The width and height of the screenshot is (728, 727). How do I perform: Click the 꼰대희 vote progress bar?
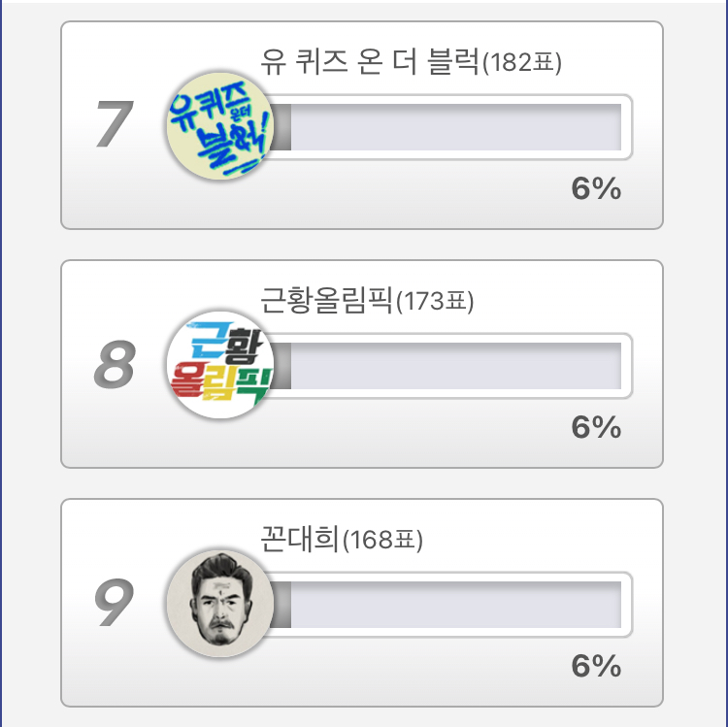(456, 604)
